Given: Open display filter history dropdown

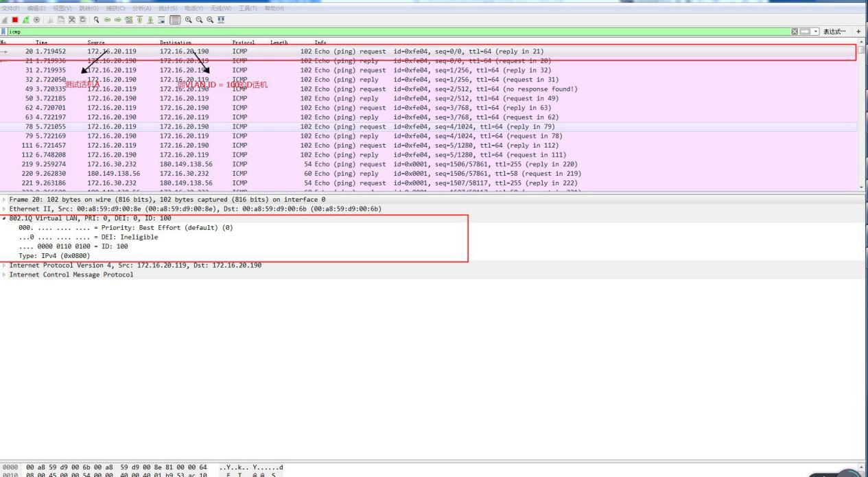Looking at the screenshot, I should 816,32.
